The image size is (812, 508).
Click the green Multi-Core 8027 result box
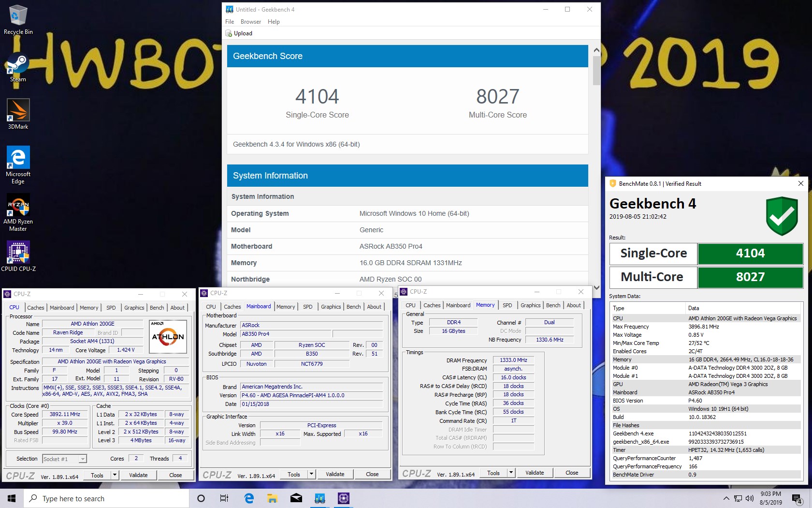[x=750, y=277]
